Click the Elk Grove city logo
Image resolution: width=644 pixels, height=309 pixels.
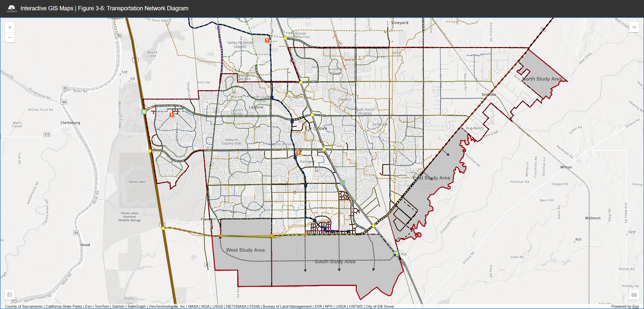11,8
